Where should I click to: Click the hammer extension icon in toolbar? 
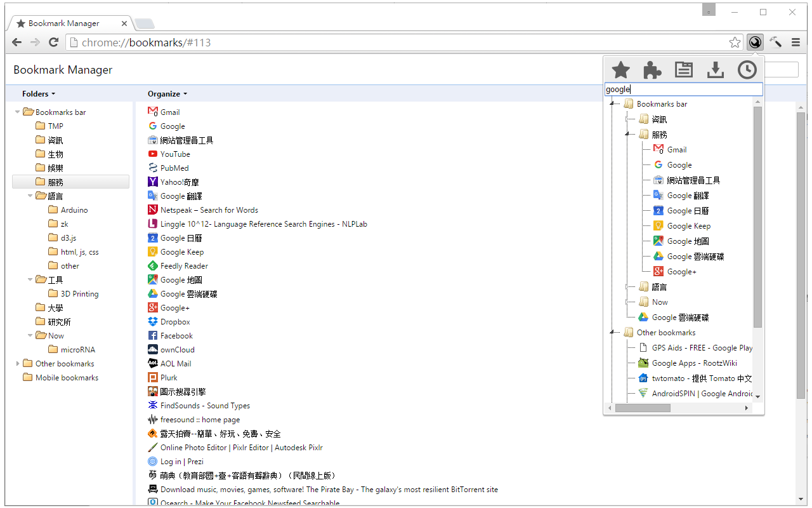tap(775, 43)
